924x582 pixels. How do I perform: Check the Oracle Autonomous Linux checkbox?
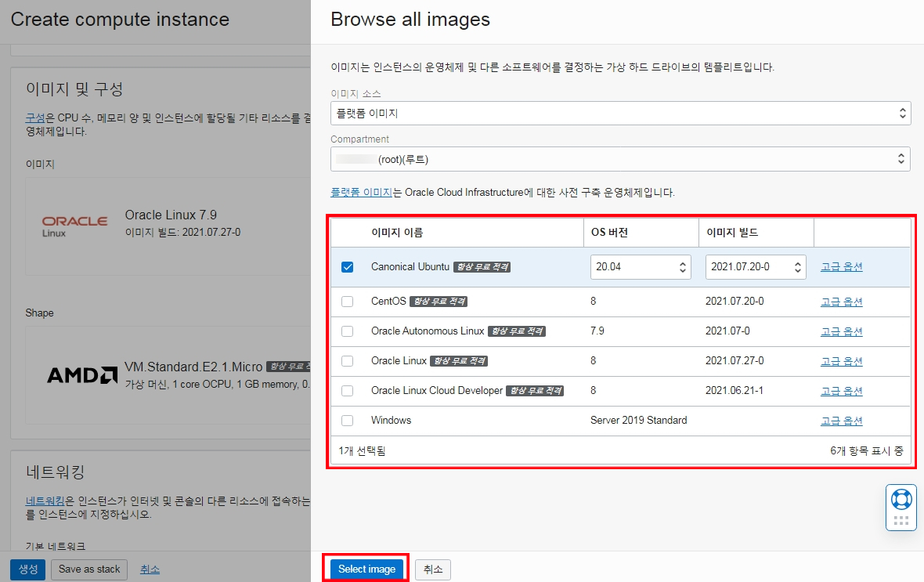348,331
